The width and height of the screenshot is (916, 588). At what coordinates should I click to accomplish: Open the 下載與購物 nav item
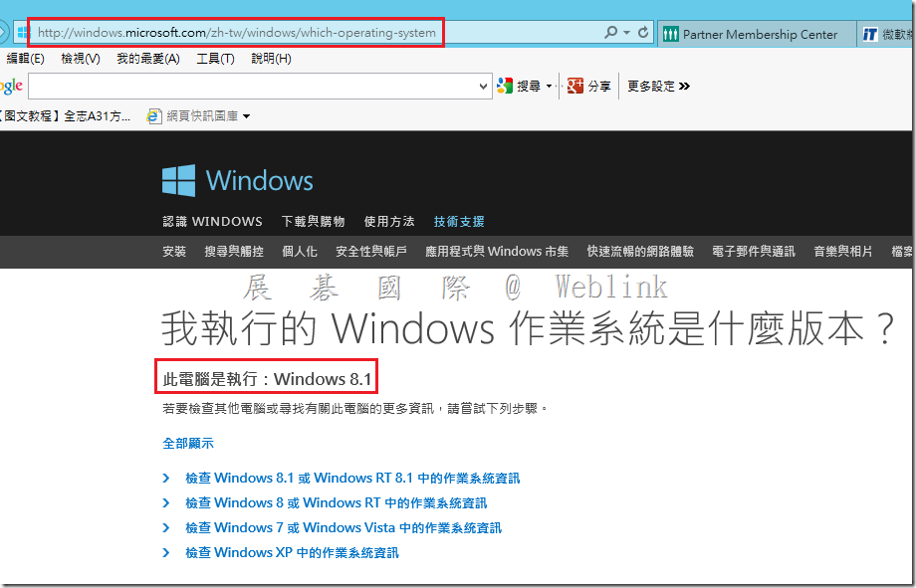pos(313,222)
